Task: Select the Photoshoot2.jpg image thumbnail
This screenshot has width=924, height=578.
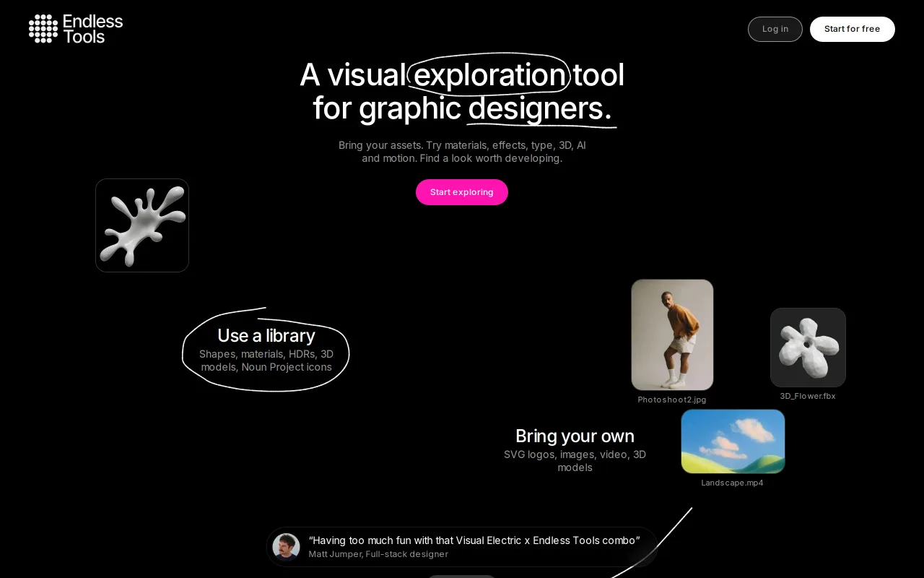Action: (x=672, y=335)
